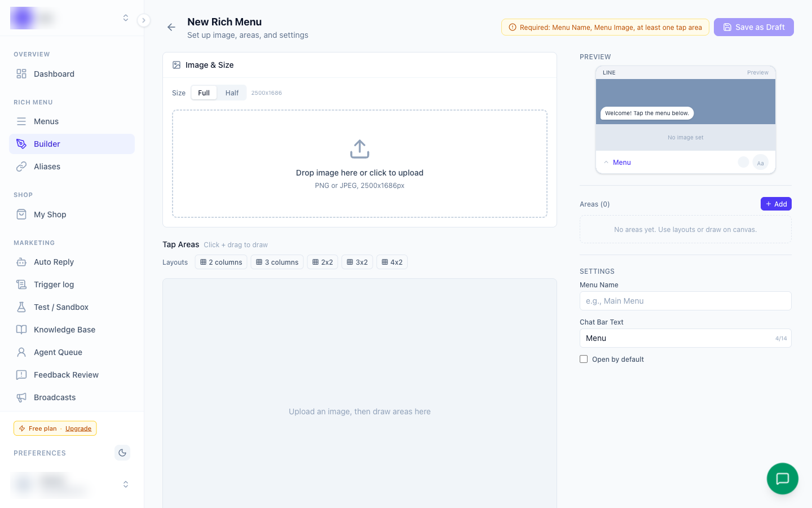The height and width of the screenshot is (508, 812).
Task: Click the required fields warning icon
Action: tap(513, 27)
